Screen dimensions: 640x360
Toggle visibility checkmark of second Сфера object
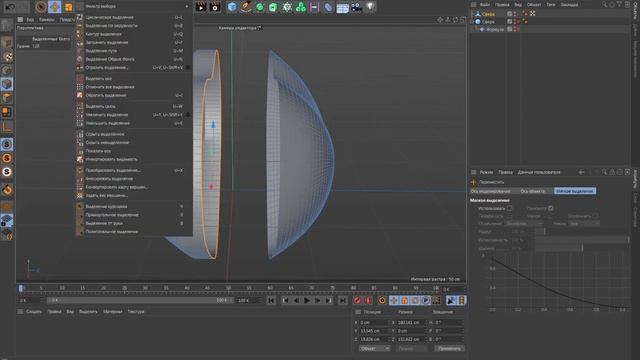[x=509, y=21]
